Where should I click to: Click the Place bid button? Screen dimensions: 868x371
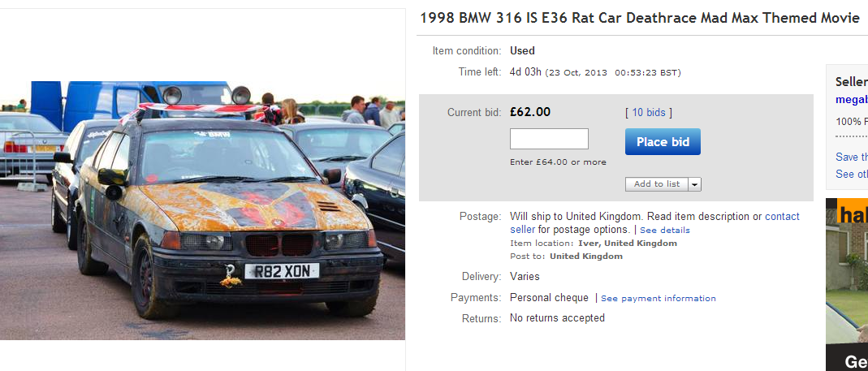coord(663,142)
